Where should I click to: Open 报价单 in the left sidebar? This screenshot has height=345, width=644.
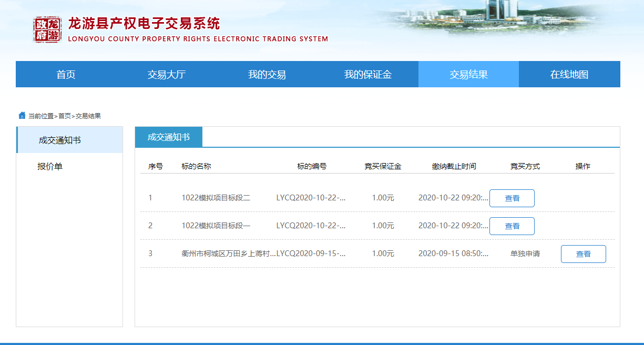(50, 167)
